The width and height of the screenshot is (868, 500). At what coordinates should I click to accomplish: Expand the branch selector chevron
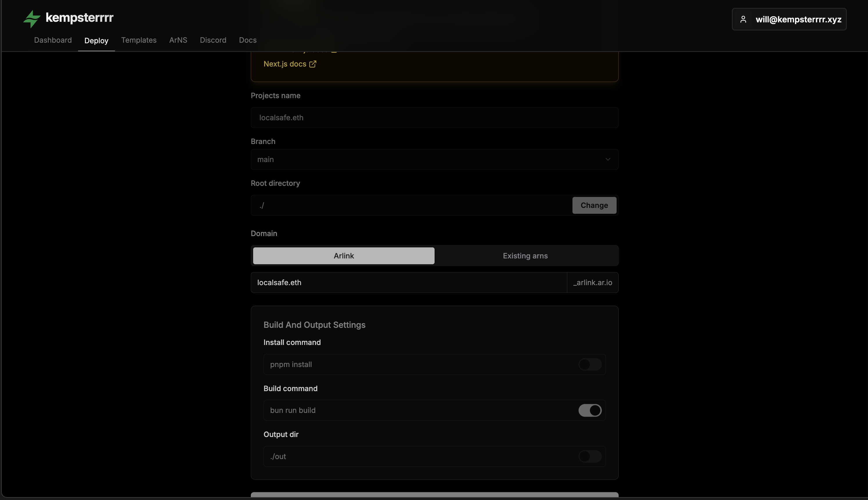[x=608, y=159]
